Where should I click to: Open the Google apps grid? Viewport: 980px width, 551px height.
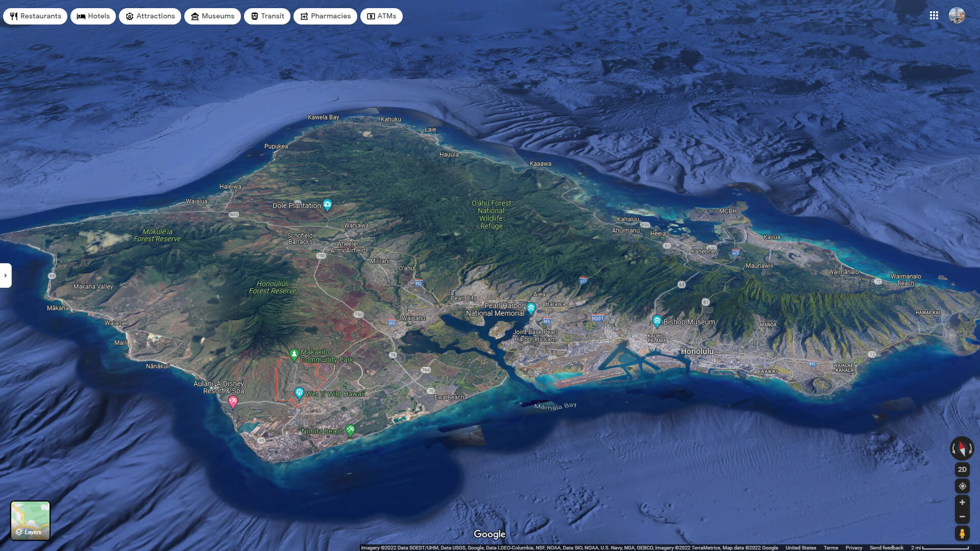(934, 16)
